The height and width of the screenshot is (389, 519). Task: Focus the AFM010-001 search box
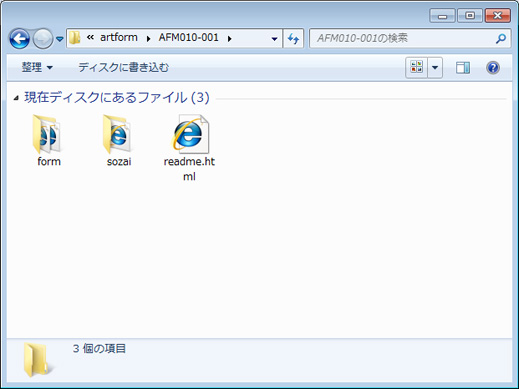coord(410,38)
